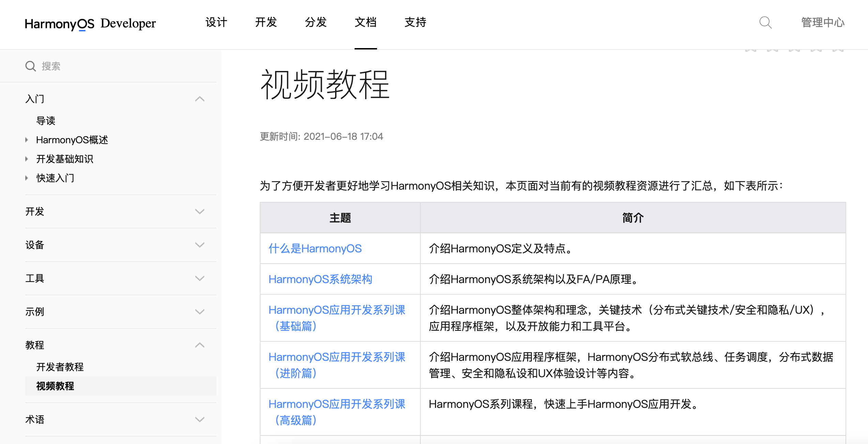Open the HarmonyOS系统架构 video link
This screenshot has height=444, width=868.
320,279
